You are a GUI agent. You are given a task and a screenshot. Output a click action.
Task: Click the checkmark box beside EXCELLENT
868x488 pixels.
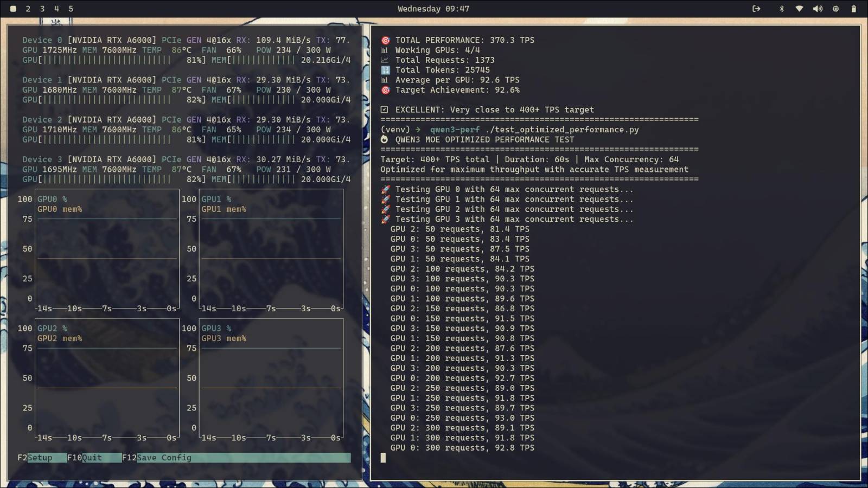coord(385,110)
